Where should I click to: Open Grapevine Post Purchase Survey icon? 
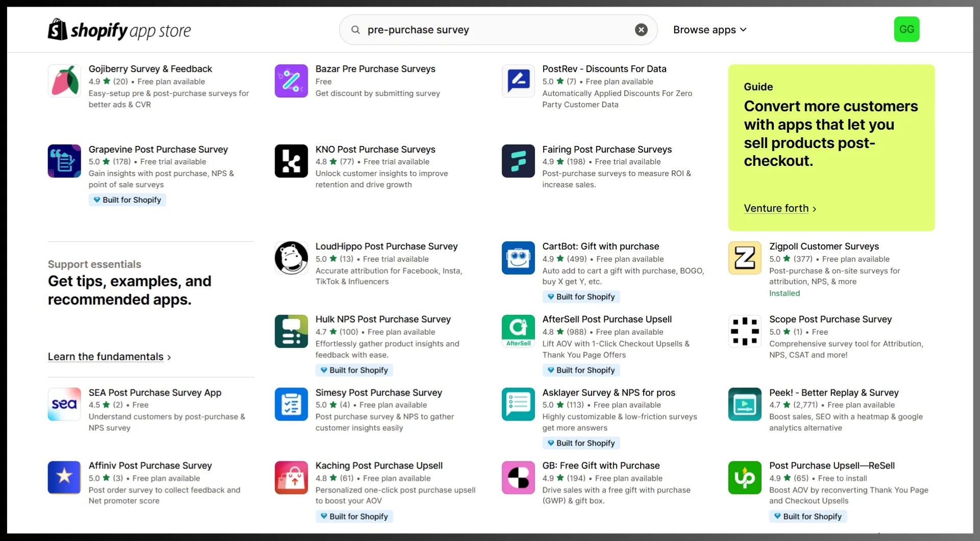64,161
